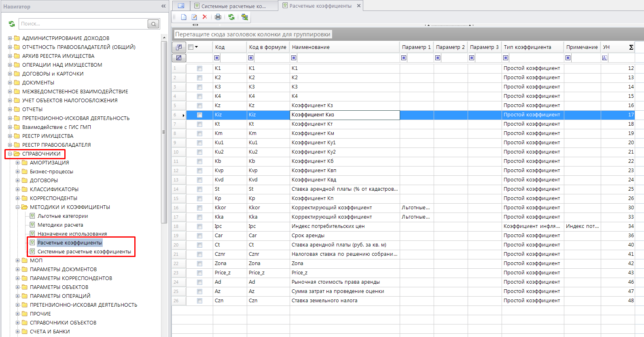
Task: Click the navigator refresh icon beside search
Action: [12, 24]
